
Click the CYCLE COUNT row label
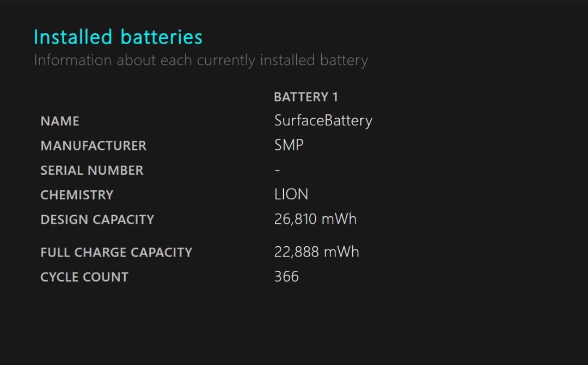(84, 277)
